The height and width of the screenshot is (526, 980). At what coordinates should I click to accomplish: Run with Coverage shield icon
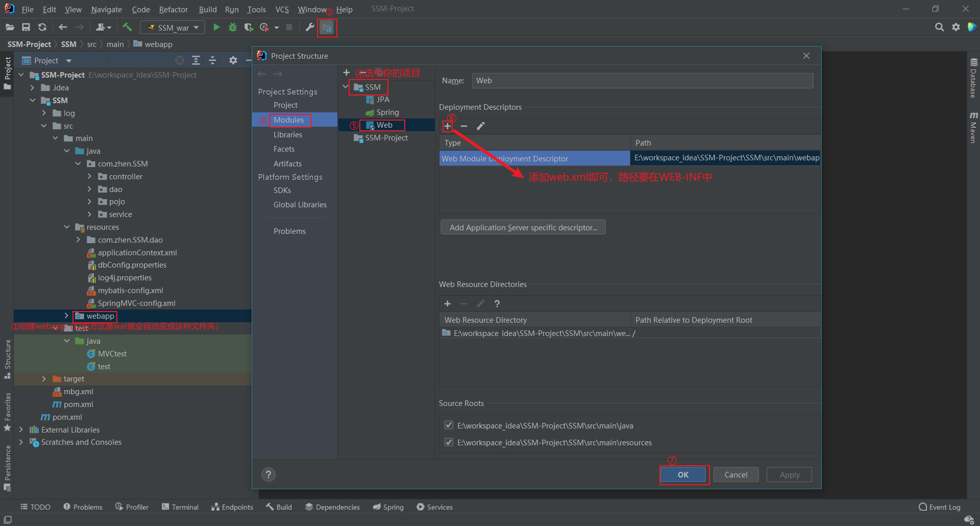[x=249, y=27]
